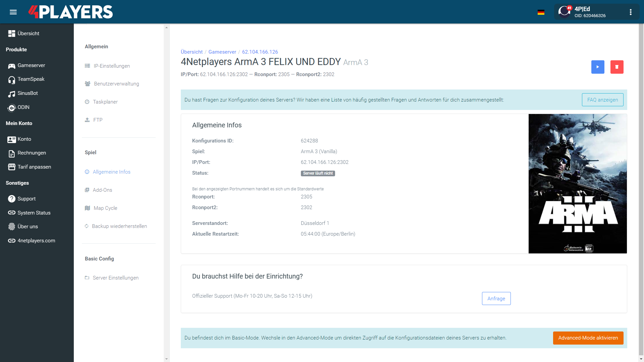The image size is (644, 362).
Task: Click the Rconport value 2305 in info card
Action: click(306, 197)
